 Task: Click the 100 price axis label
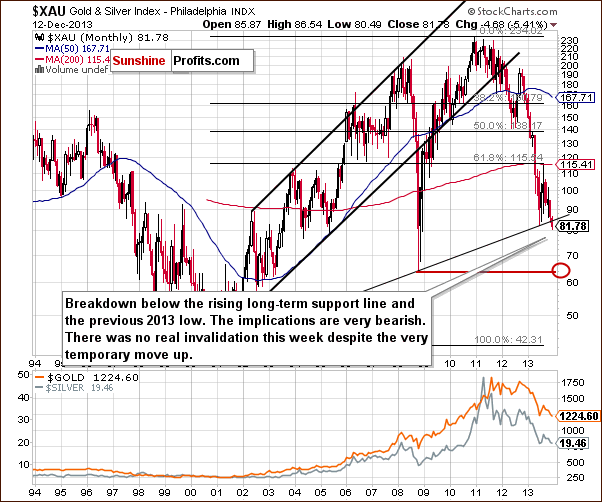coord(570,190)
